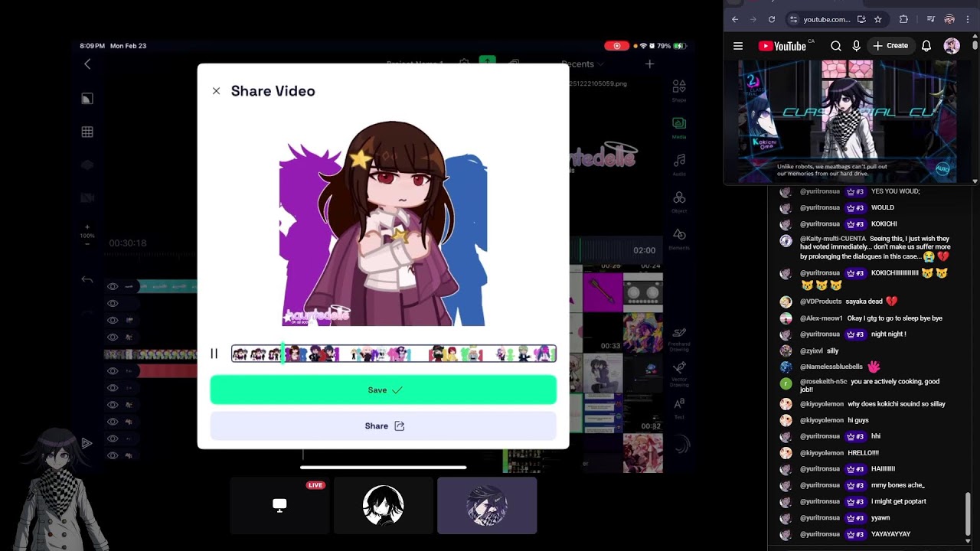Open the YouTube hamburger guide menu
Image resolution: width=980 pixels, height=551 pixels.
click(738, 46)
